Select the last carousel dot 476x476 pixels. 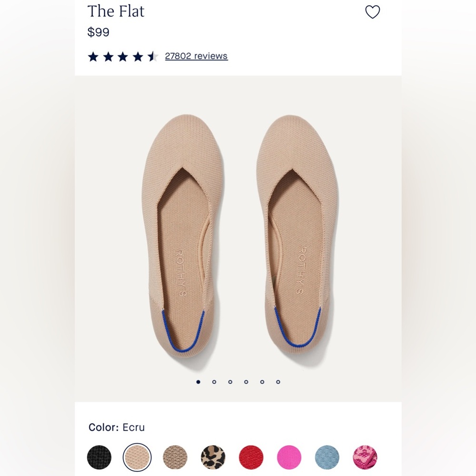(x=278, y=382)
